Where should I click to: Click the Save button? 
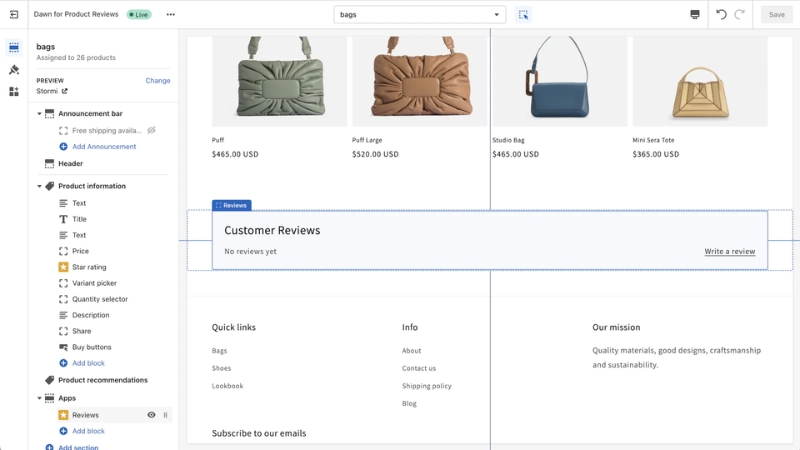point(777,14)
